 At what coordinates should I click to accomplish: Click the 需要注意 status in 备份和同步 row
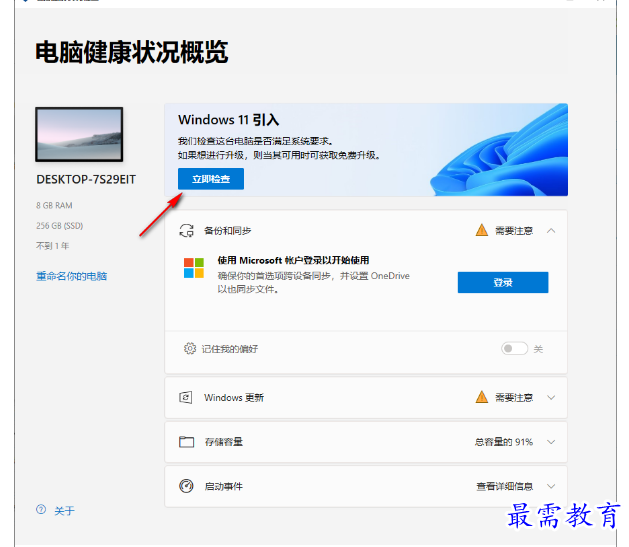pos(514,231)
